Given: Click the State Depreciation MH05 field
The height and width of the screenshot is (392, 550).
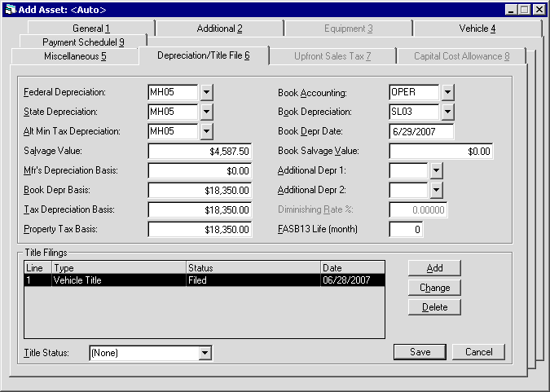Looking at the screenshot, I should point(173,112).
